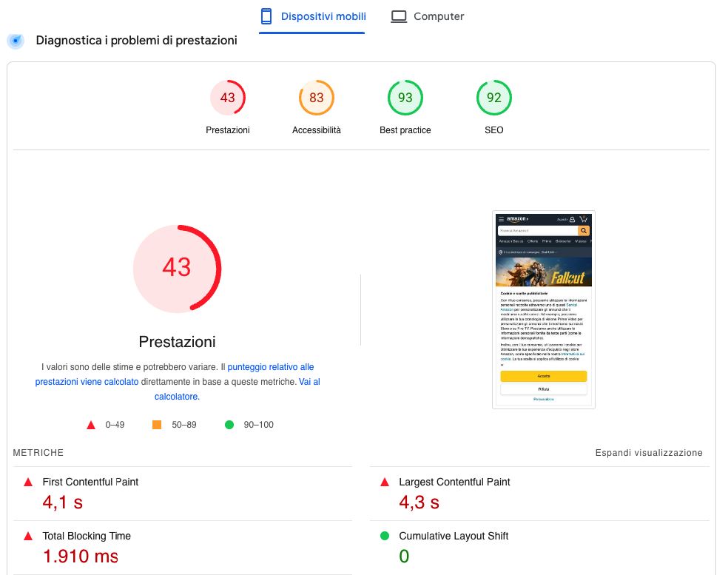The image size is (728, 575).
Task: Click red triangle legend icon for 0–49
Action: pyautogui.click(x=91, y=425)
